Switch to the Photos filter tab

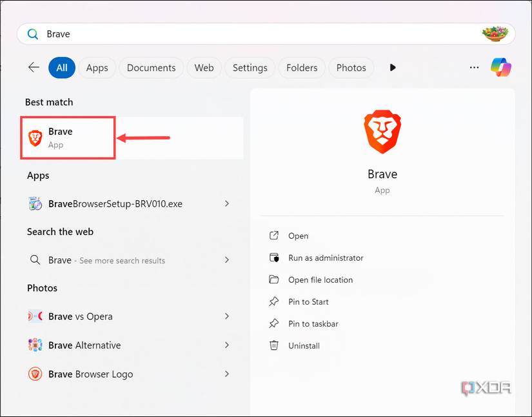coord(351,68)
